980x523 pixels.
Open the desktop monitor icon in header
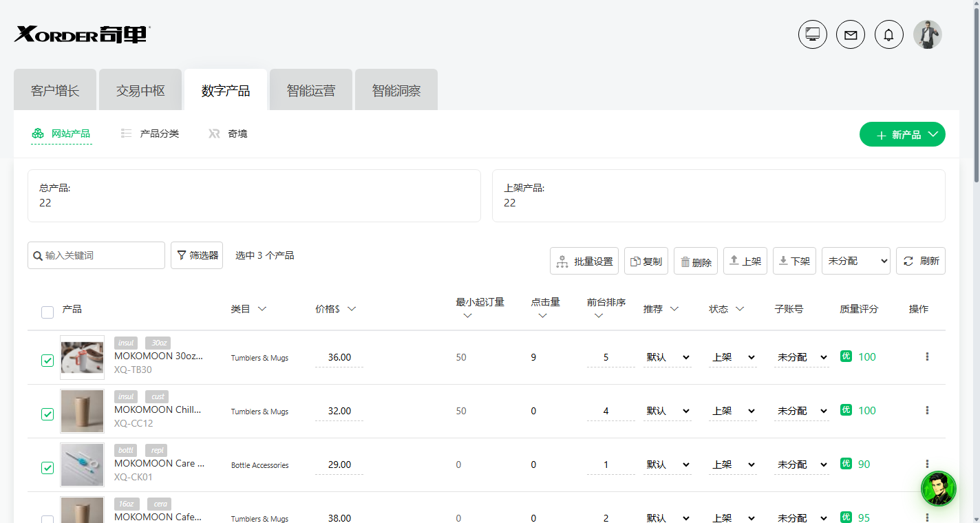tap(813, 34)
